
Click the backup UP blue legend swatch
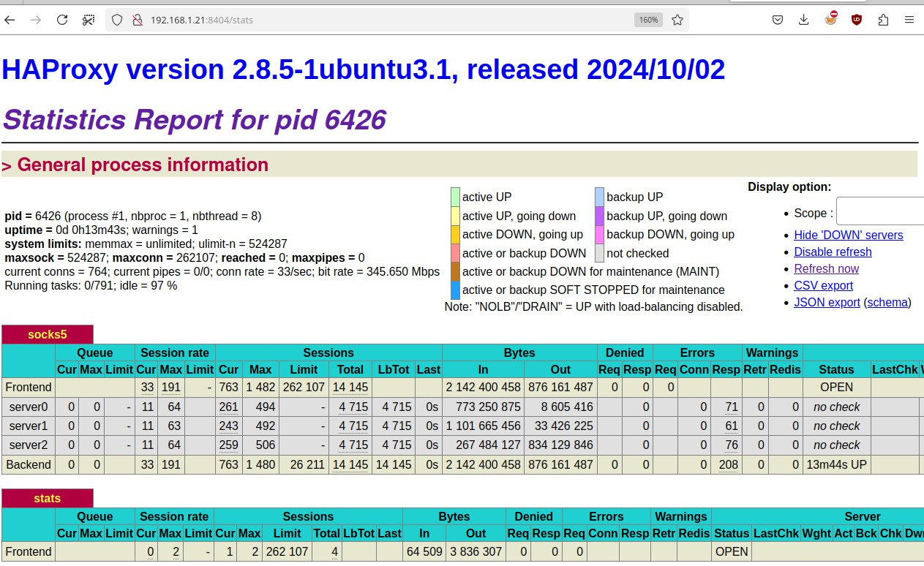pyautogui.click(x=599, y=197)
